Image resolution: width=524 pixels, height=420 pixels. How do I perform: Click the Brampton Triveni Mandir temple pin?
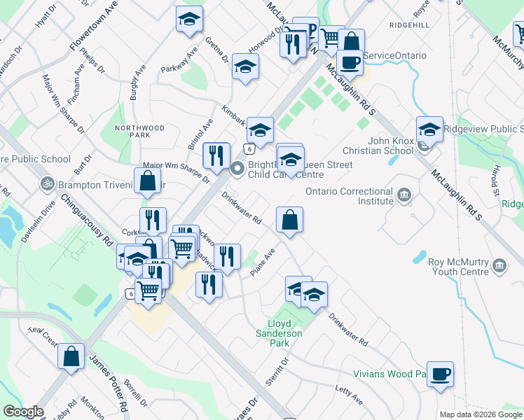coord(48,184)
